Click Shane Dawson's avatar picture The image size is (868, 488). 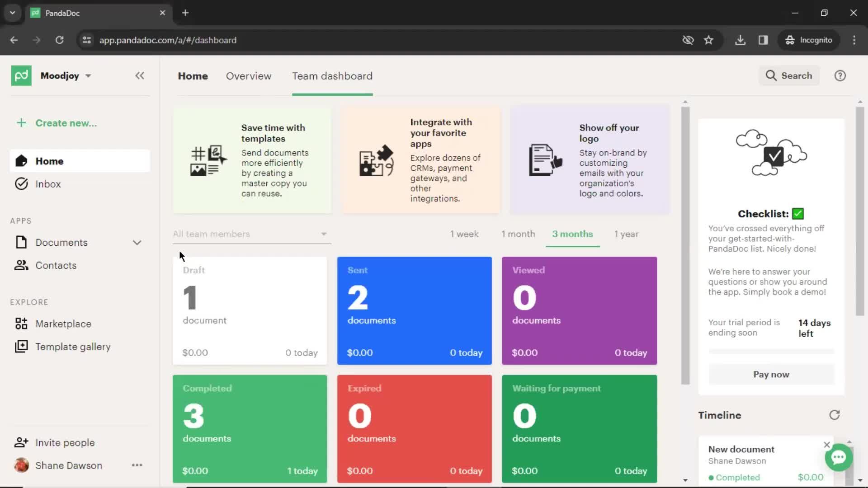(x=21, y=465)
